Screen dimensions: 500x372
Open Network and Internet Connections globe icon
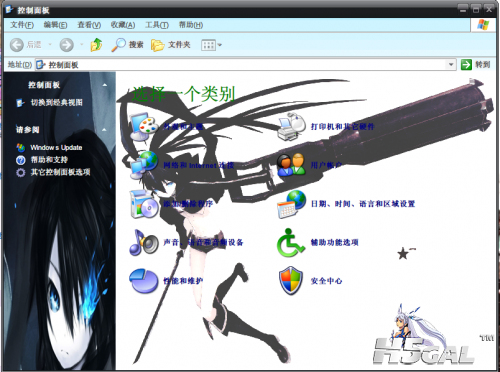[144, 165]
